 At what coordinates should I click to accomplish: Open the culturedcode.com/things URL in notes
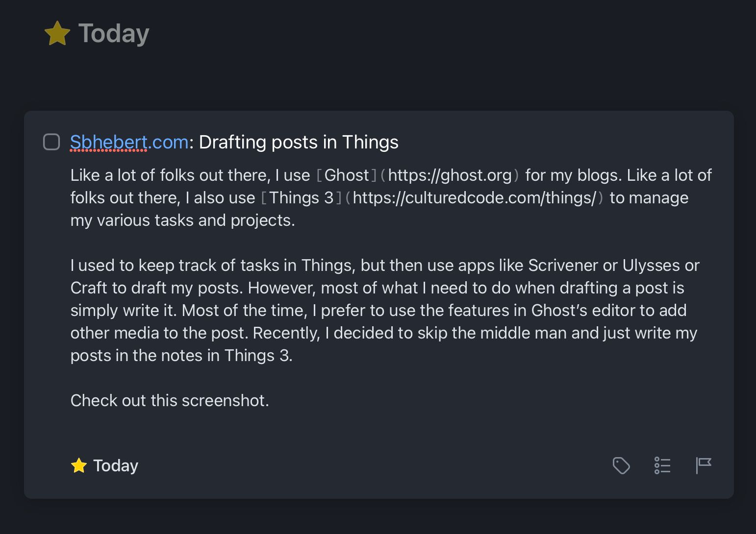[x=474, y=197]
